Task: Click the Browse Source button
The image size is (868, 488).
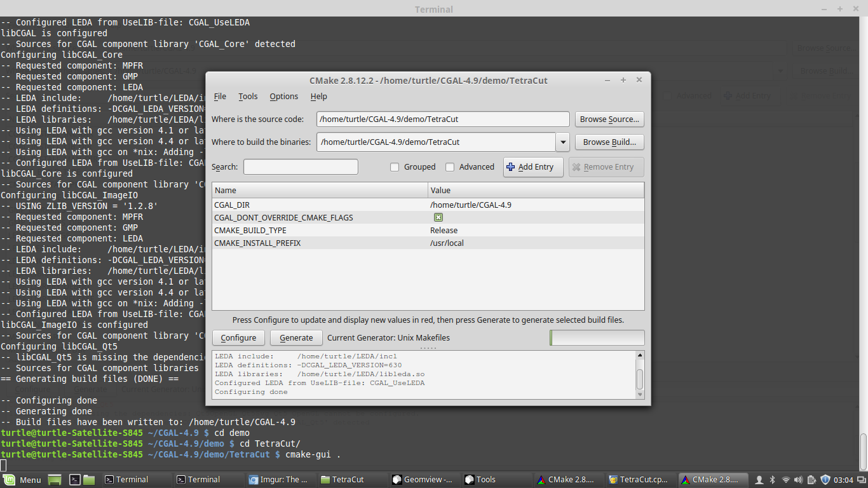Action: pyautogui.click(x=609, y=119)
